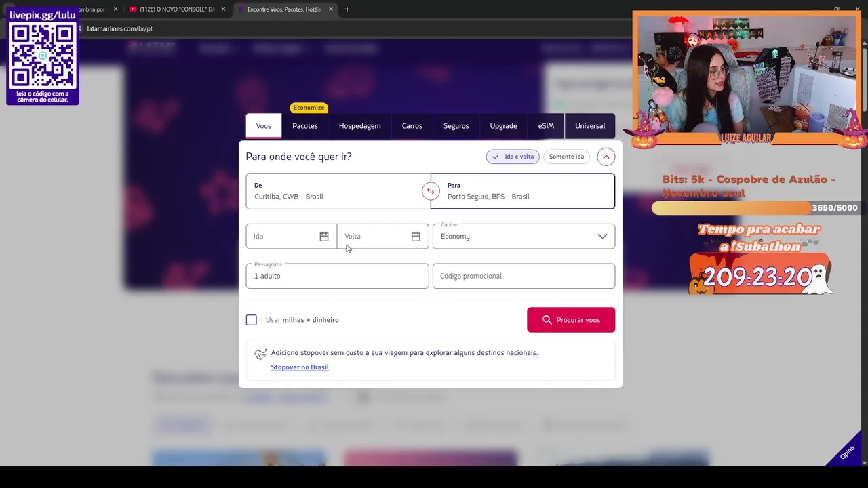Click the stopover text 'Adicione stopover sem custo'
Screen dimensions: 868x488
(404, 353)
